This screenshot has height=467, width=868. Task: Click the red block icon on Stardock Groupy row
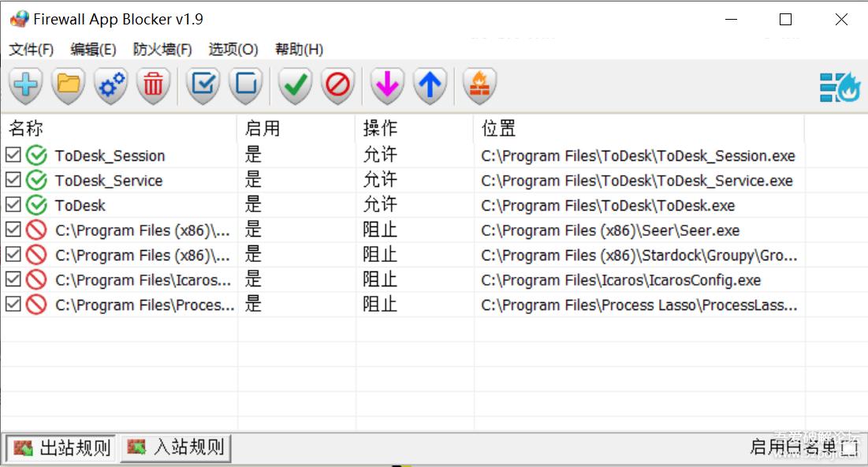pos(36,255)
